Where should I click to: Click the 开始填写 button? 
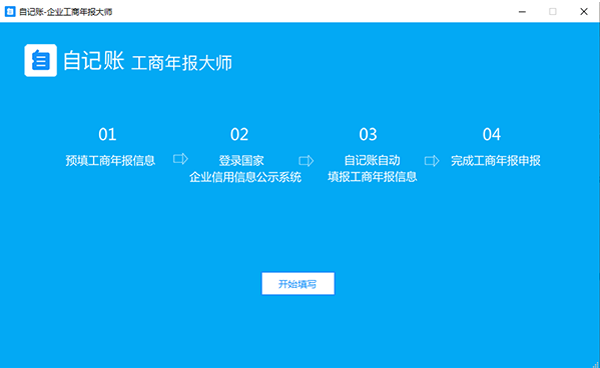click(x=298, y=283)
